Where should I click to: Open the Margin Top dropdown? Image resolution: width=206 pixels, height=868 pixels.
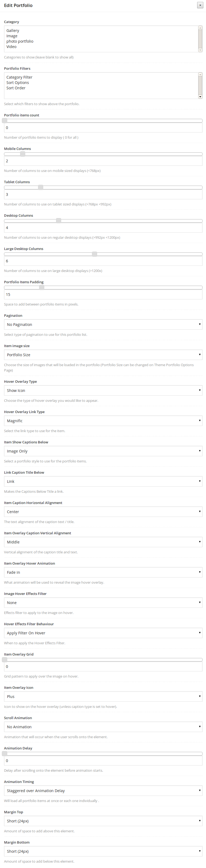pyautogui.click(x=103, y=821)
